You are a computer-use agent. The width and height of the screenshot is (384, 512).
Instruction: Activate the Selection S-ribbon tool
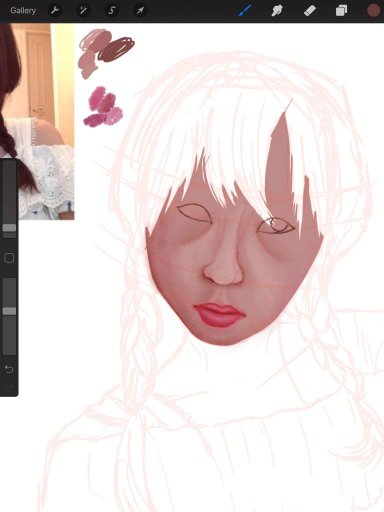[111, 11]
